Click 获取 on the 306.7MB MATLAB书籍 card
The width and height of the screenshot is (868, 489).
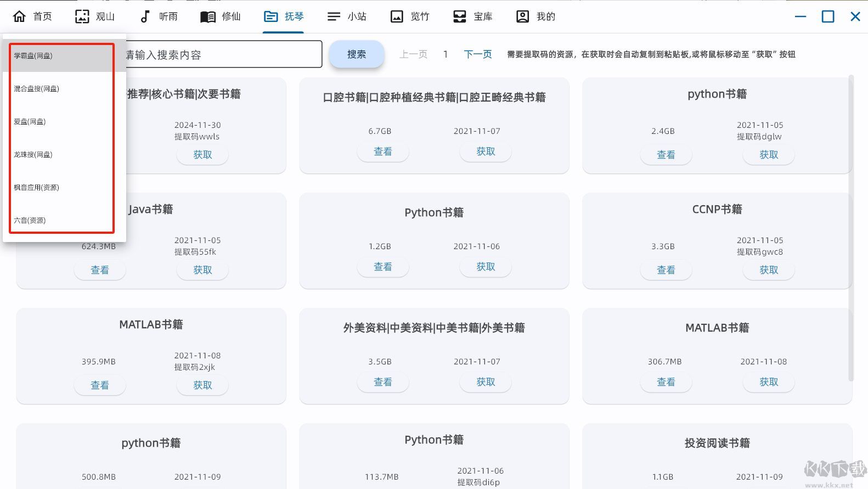click(769, 382)
